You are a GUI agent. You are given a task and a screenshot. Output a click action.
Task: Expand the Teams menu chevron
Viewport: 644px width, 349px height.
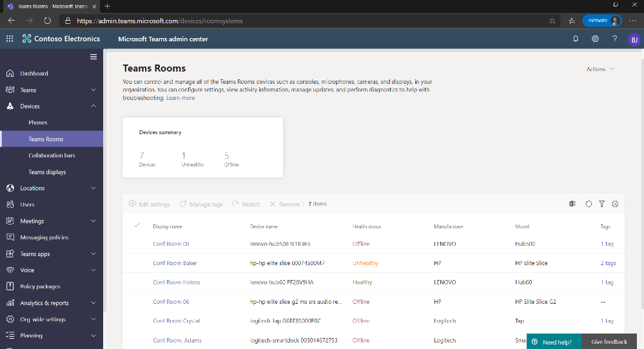tap(93, 90)
